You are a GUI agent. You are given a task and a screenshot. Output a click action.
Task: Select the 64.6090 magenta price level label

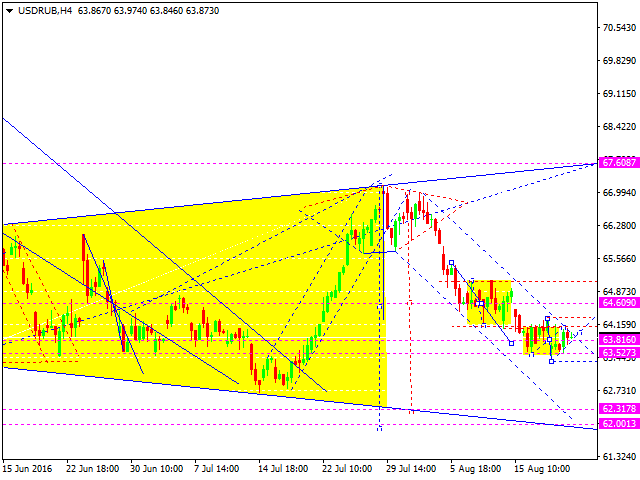pos(619,303)
